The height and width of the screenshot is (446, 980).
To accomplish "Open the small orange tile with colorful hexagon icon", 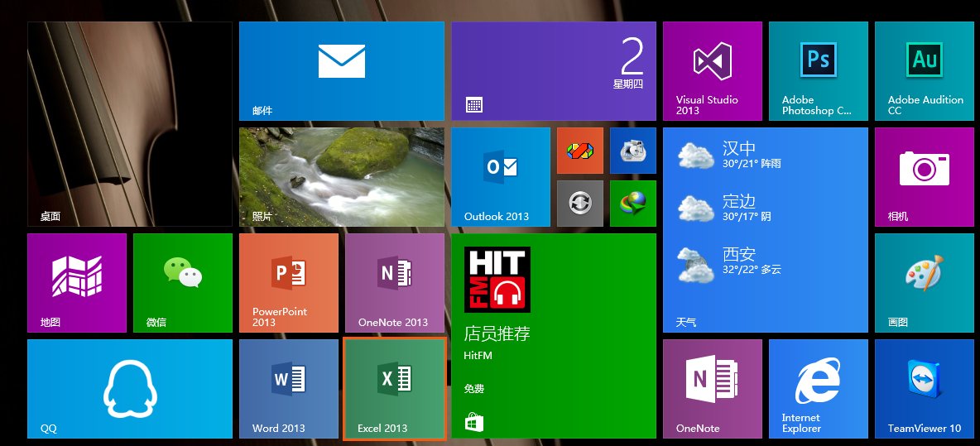I will (580, 151).
